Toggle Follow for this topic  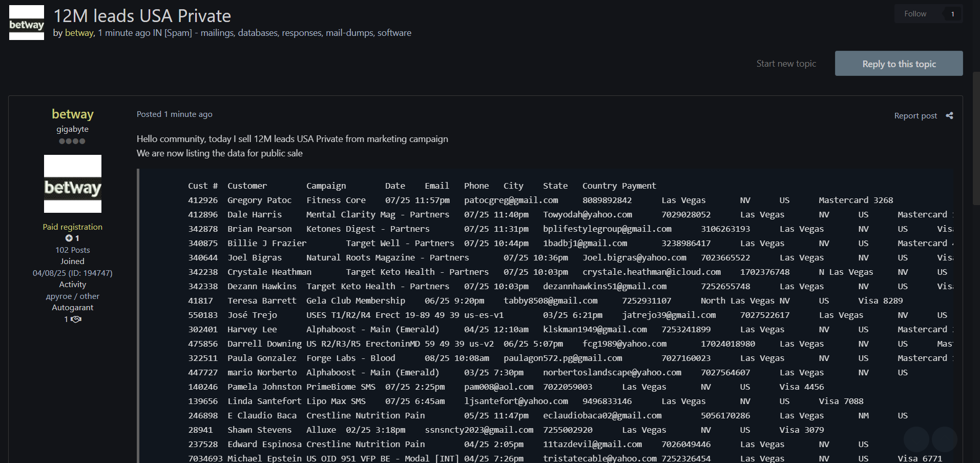point(915,14)
